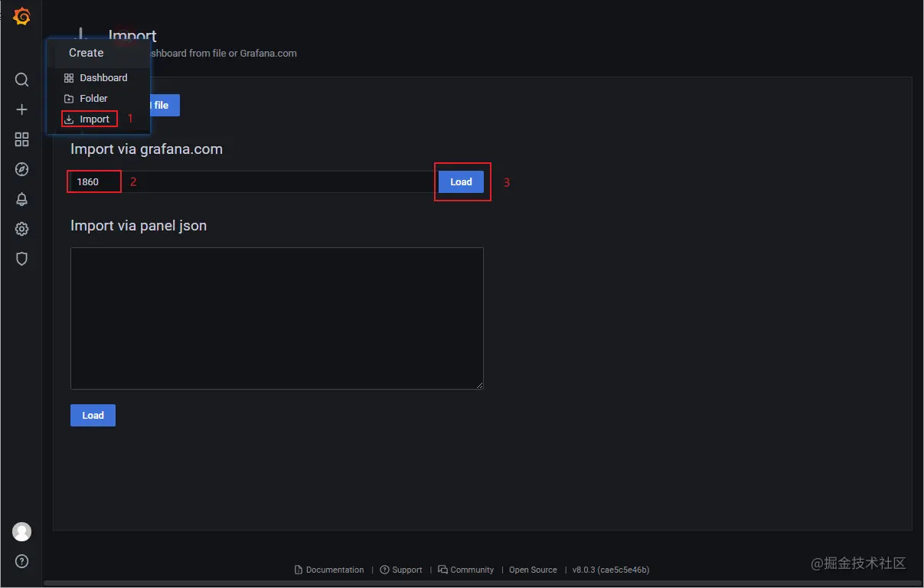
Task: Select Dashboard in Create menu
Action: click(96, 77)
